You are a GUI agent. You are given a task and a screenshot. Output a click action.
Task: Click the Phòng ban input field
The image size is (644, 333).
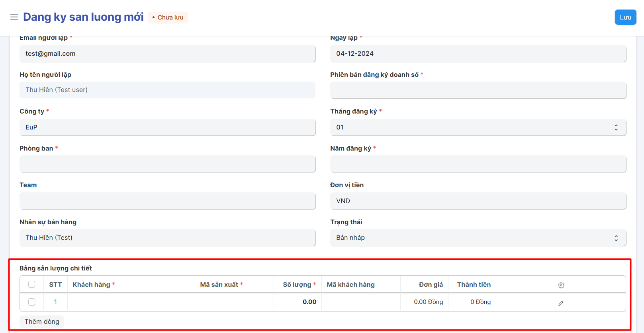pos(167,164)
